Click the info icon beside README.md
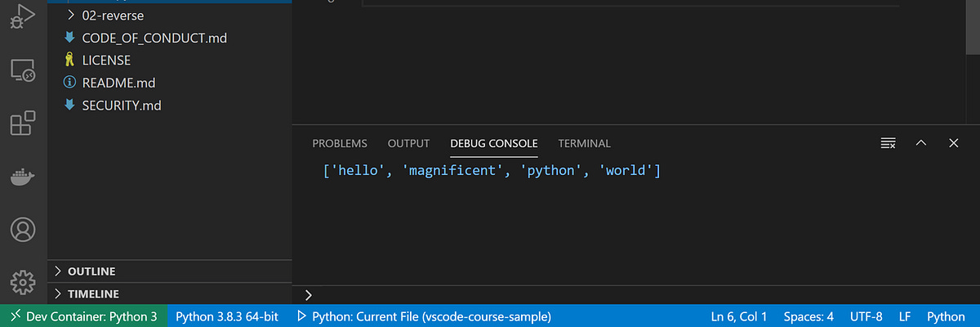The width and height of the screenshot is (980, 327). coord(69,83)
